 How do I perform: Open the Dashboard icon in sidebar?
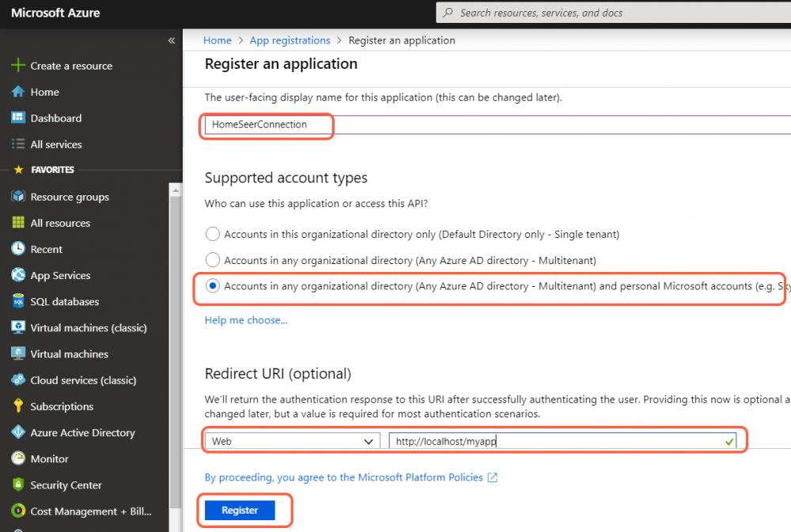pyautogui.click(x=17, y=118)
